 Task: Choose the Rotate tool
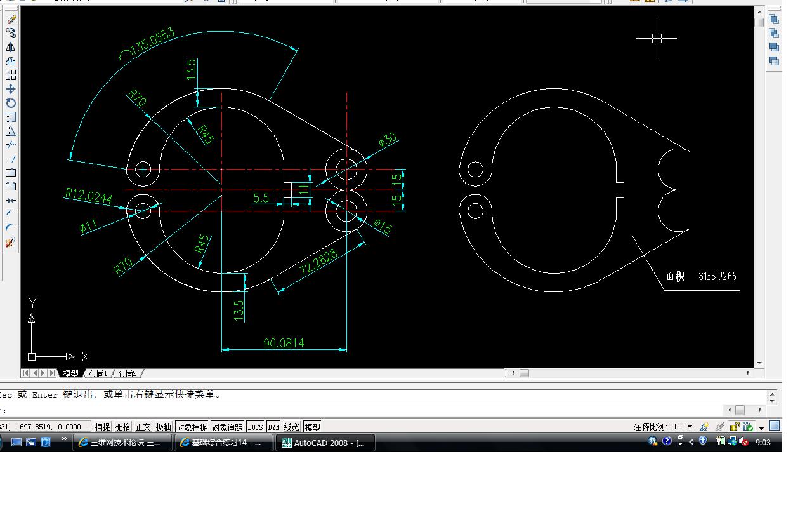pos(11,104)
